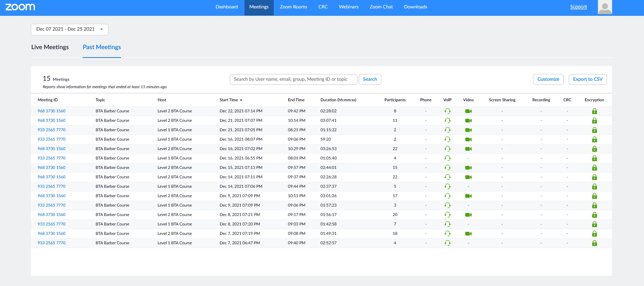Open meeting ID 933 2565 7770 from Dec 21

tap(51, 130)
